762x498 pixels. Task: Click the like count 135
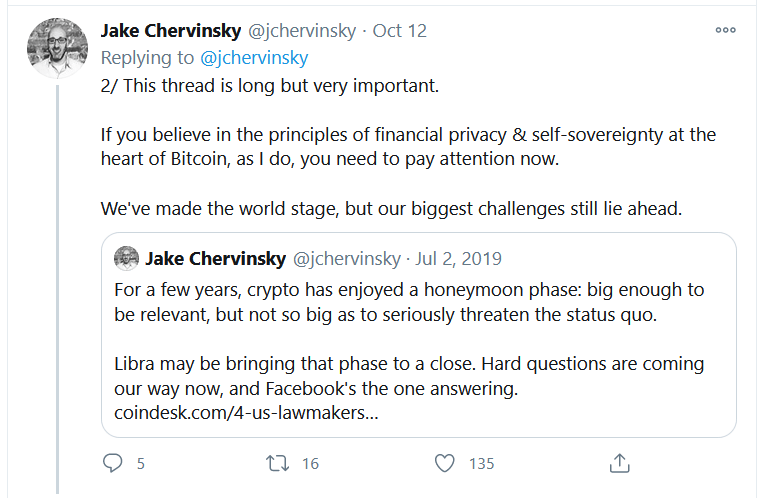[x=482, y=464]
